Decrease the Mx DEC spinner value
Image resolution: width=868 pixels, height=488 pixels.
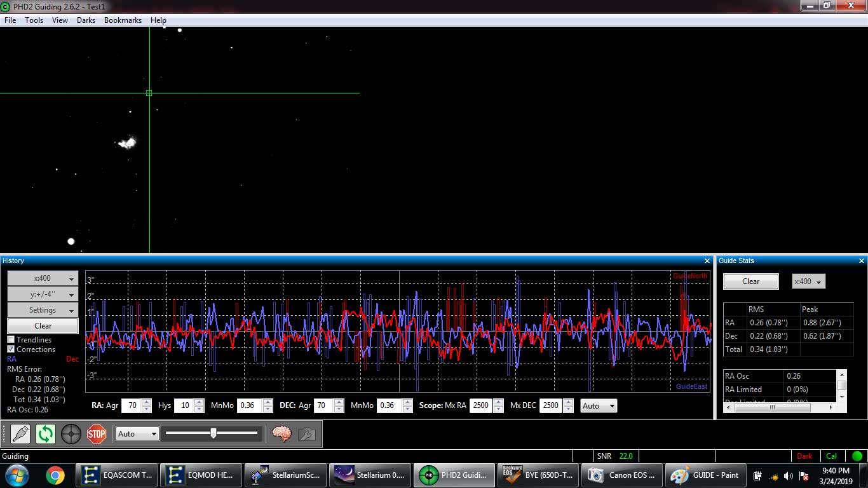568,409
